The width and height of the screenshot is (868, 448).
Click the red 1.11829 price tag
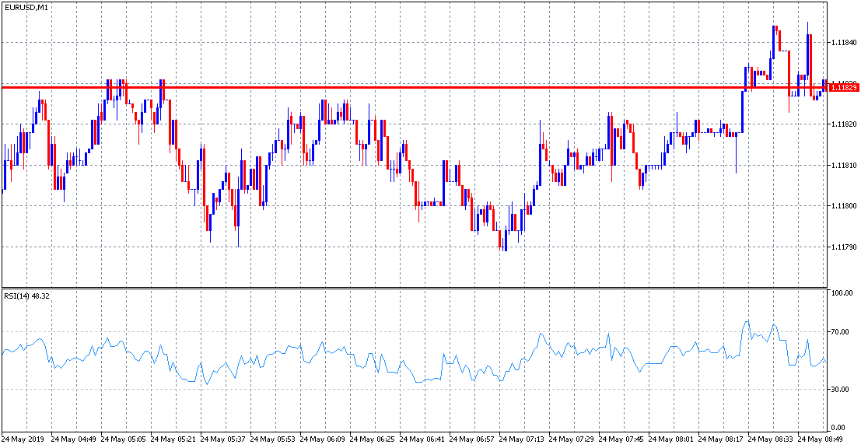[x=843, y=87]
